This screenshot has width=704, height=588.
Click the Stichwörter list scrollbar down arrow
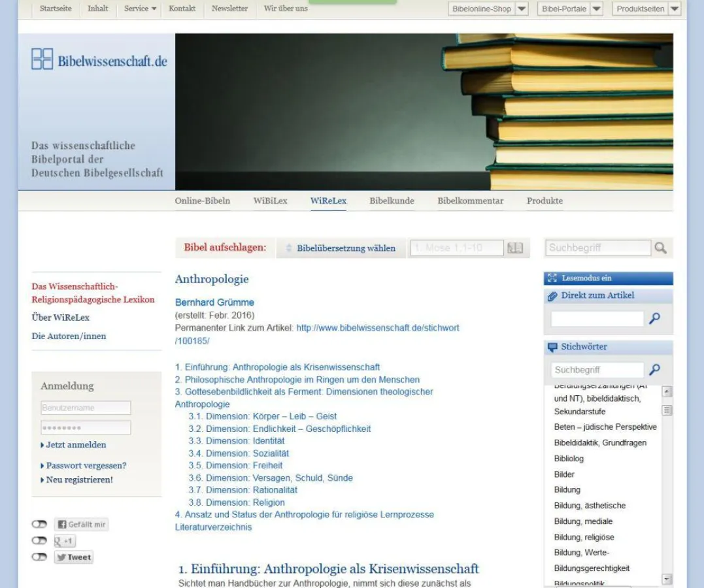coord(667,579)
